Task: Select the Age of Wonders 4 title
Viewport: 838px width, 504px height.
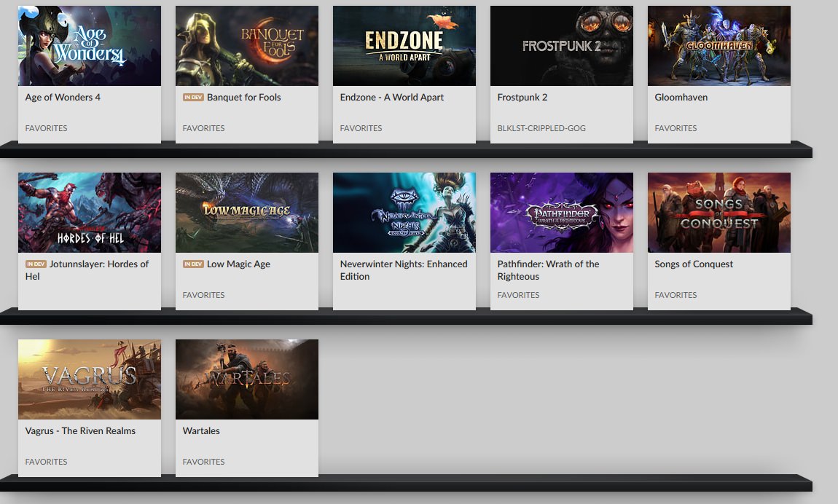Action: (63, 97)
